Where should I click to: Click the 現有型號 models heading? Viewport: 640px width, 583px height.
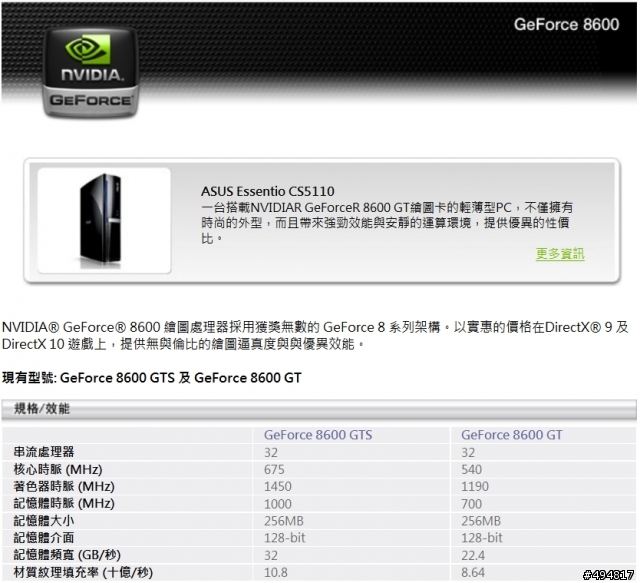click(151, 378)
